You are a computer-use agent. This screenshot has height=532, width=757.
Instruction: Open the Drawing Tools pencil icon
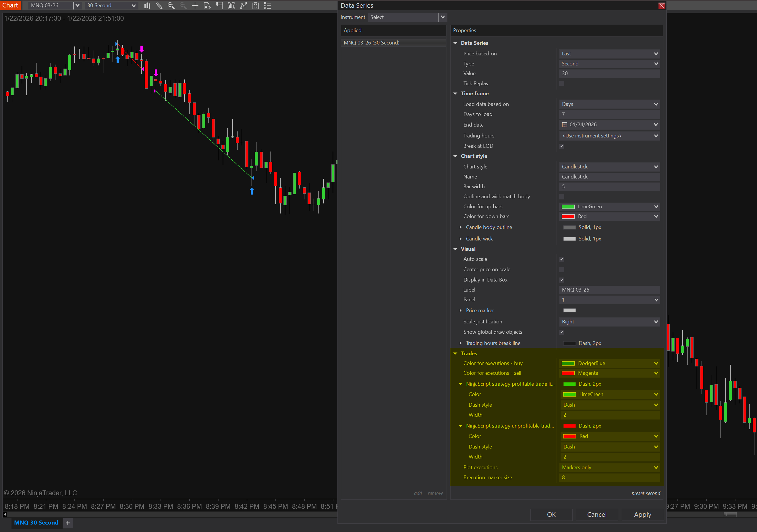point(159,6)
